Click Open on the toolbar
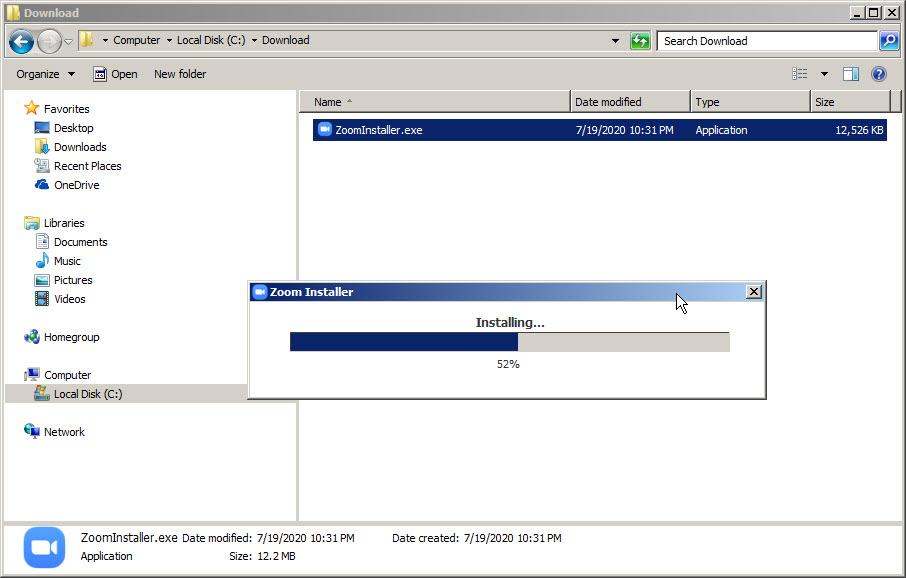 (116, 74)
